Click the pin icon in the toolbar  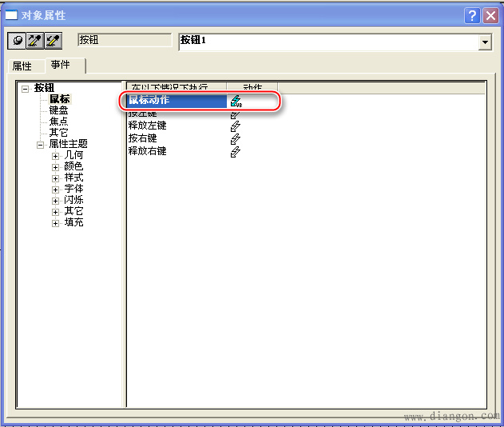tap(18, 40)
